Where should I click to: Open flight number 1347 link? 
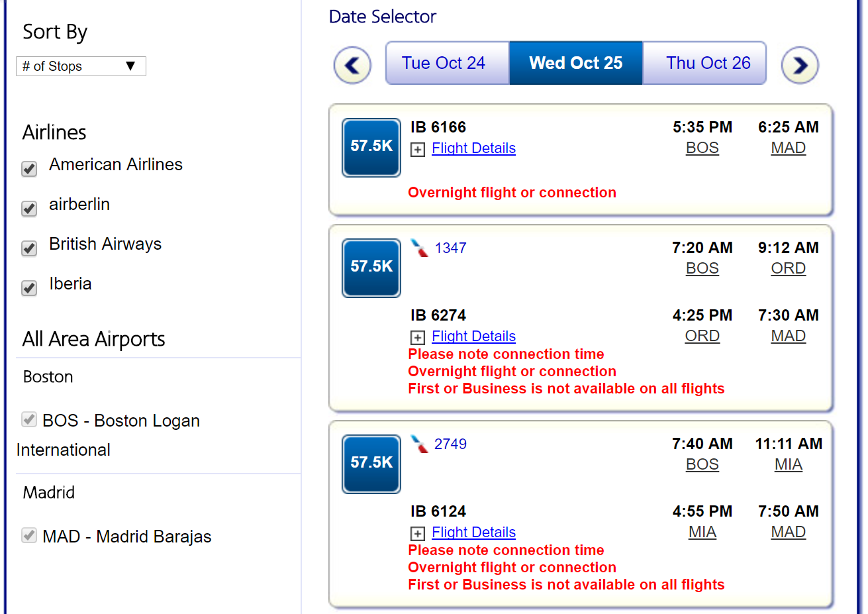point(450,248)
